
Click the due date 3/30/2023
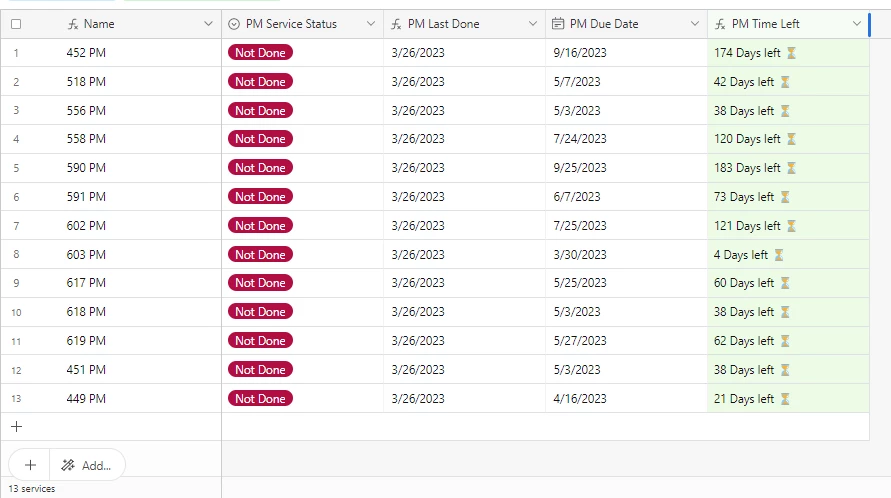coord(580,255)
